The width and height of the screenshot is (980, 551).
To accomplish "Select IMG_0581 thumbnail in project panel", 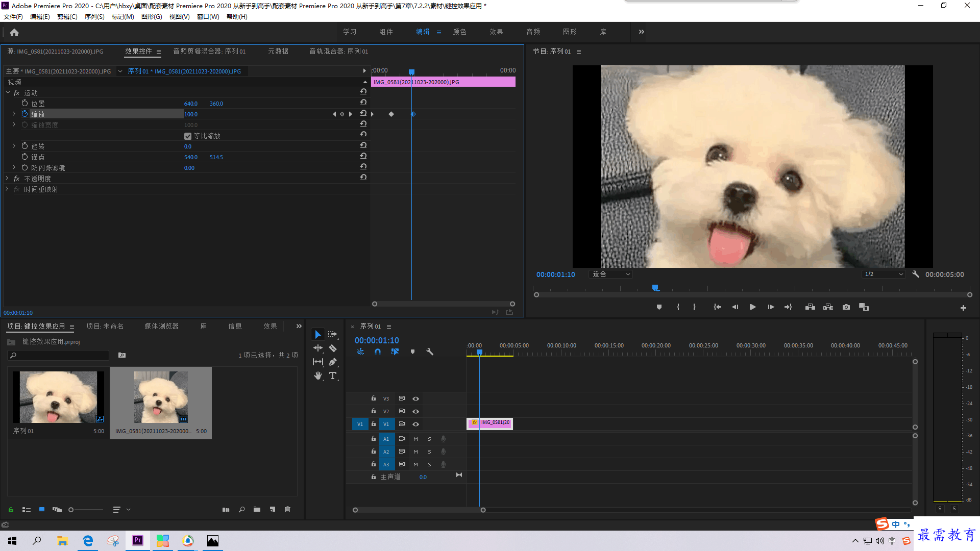I will (x=161, y=397).
